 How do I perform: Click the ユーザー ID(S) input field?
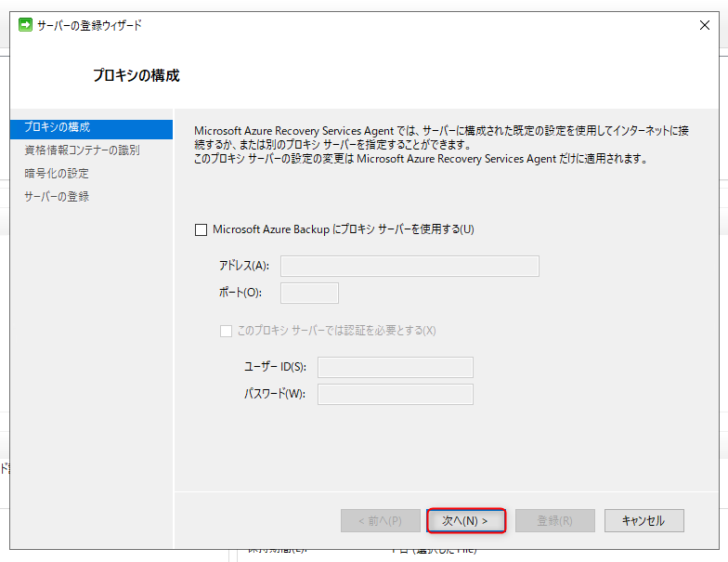396,368
